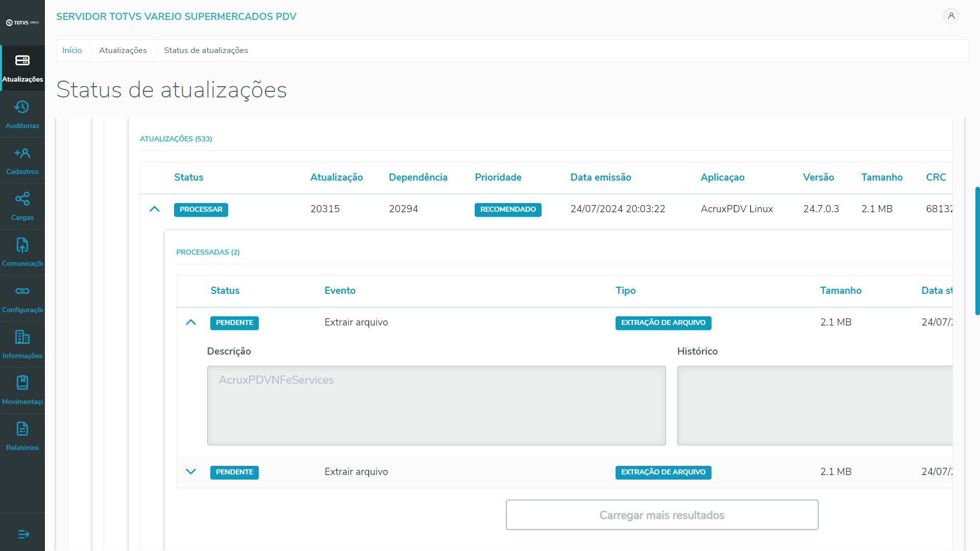
Task: Open the Relatórios document icon
Action: pyautogui.click(x=22, y=429)
